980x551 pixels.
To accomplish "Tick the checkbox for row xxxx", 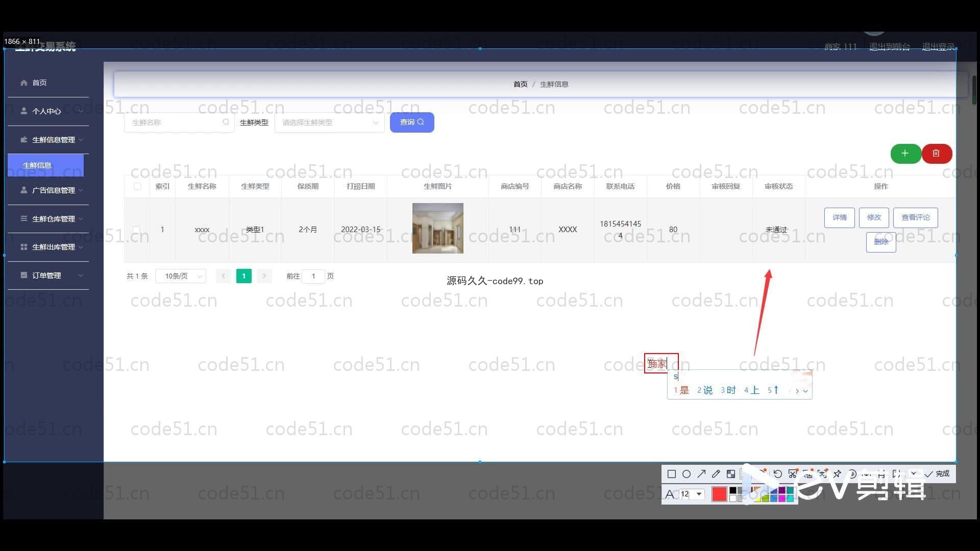I will [x=136, y=230].
